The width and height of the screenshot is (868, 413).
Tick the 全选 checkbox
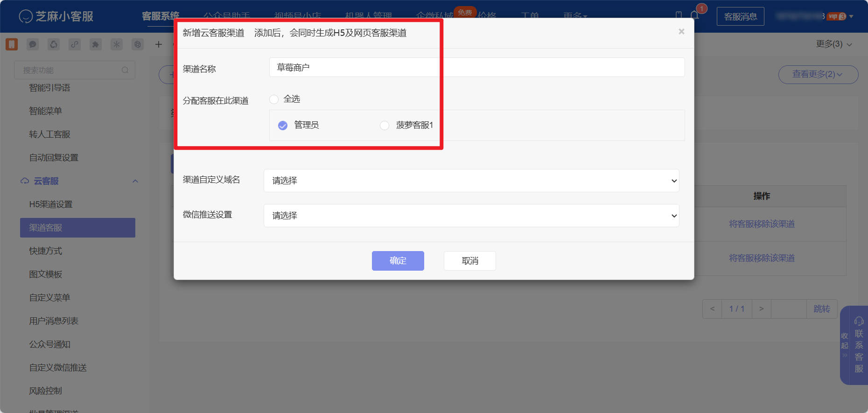[274, 99]
